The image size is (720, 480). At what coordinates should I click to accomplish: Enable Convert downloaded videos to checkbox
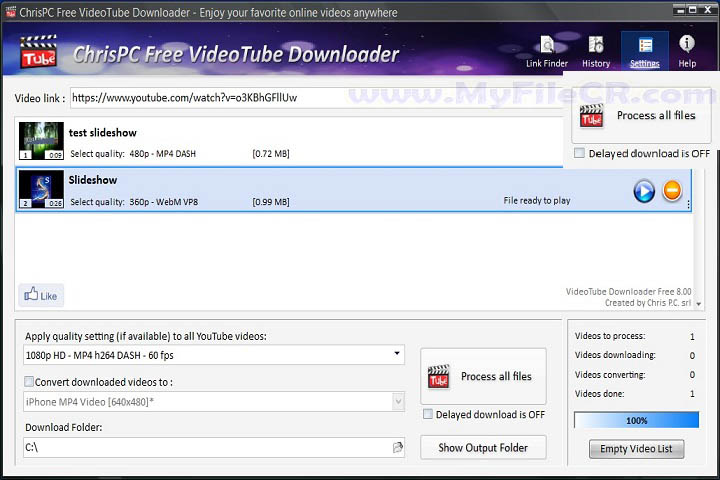point(28,381)
